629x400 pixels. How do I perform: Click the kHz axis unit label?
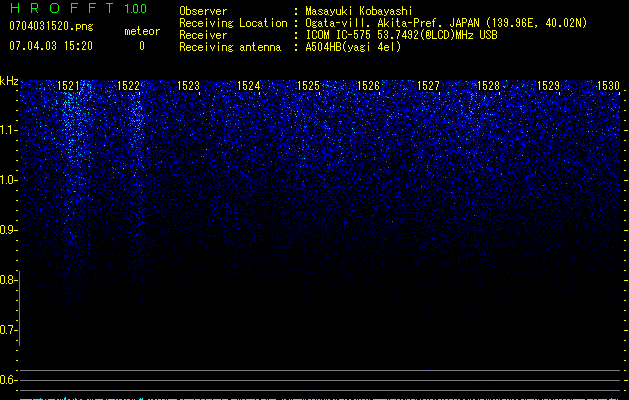pos(9,81)
